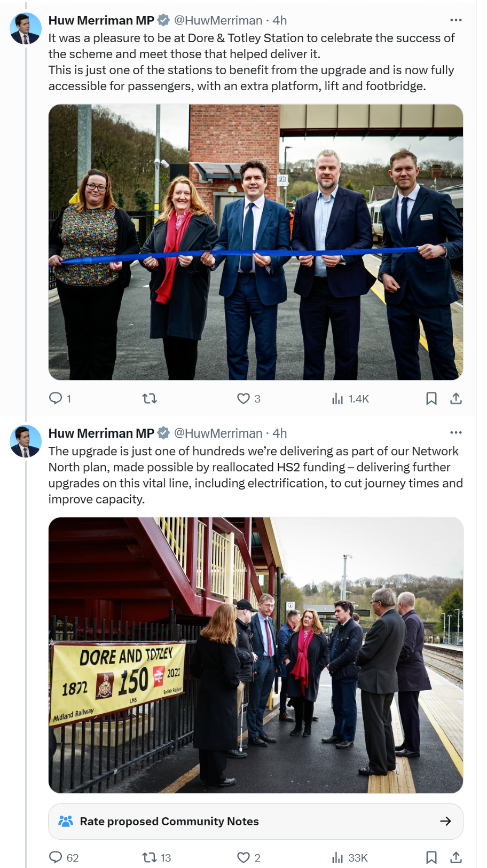The height and width of the screenshot is (868, 487).
Task: Bookmark the first tweet
Action: (431, 398)
